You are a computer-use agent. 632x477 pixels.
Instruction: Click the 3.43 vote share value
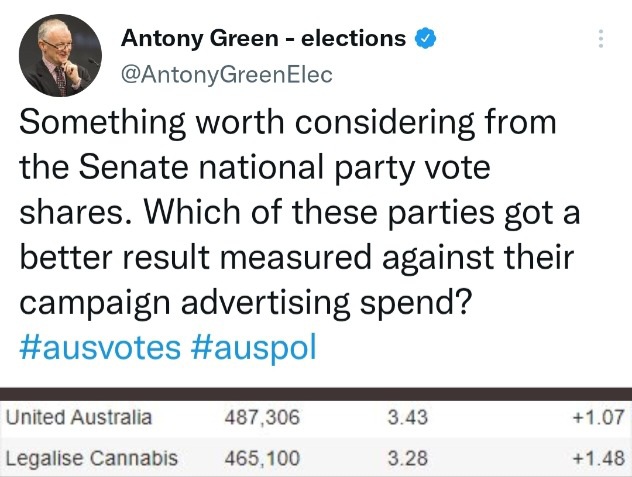click(403, 417)
